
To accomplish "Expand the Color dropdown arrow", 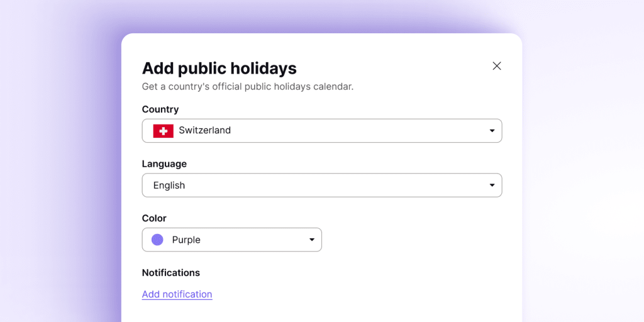I will pyautogui.click(x=312, y=240).
